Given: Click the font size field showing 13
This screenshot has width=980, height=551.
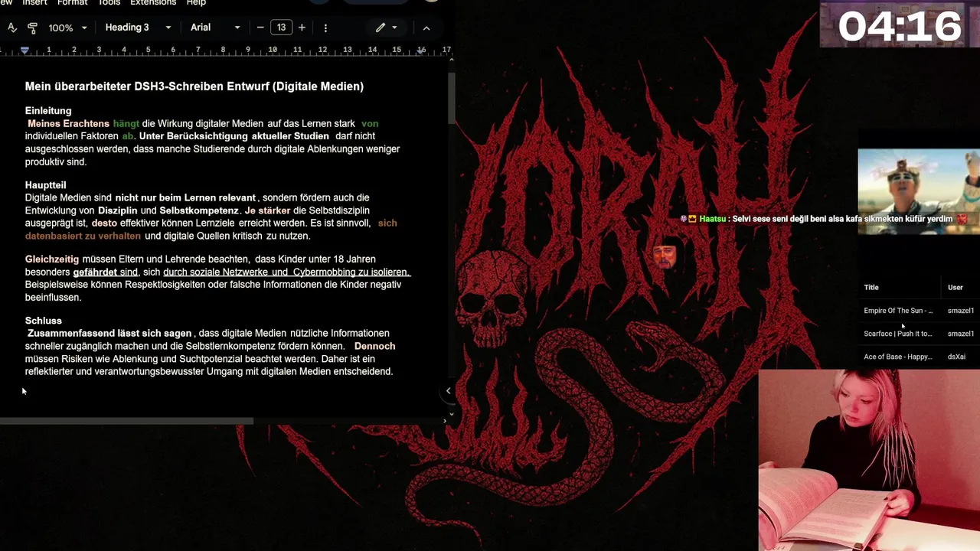Looking at the screenshot, I should click(281, 28).
